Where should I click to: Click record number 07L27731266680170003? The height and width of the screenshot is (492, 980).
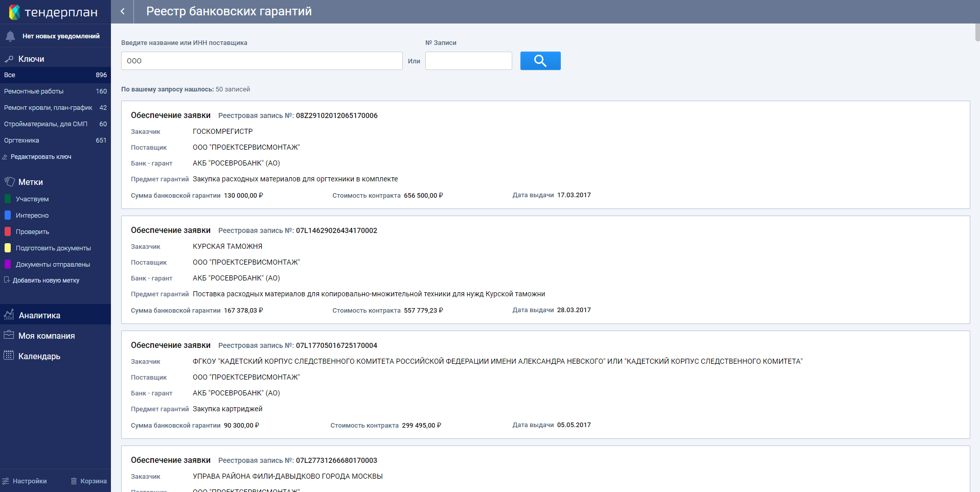tap(336, 460)
